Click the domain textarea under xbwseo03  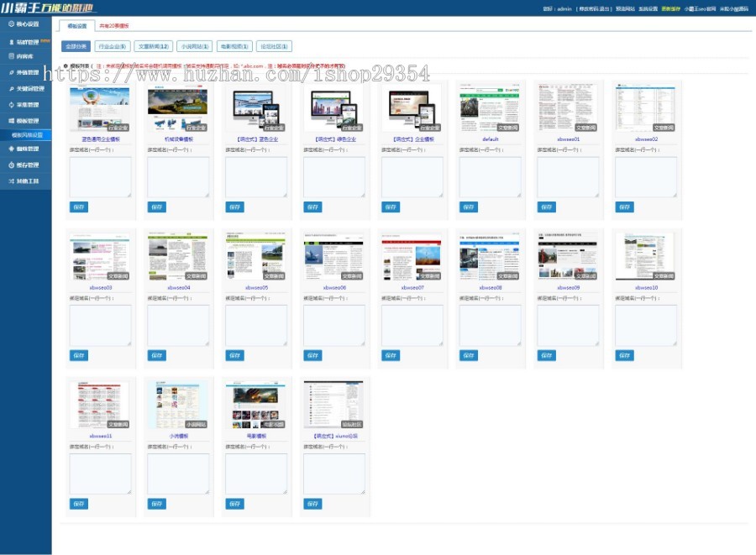click(x=100, y=325)
